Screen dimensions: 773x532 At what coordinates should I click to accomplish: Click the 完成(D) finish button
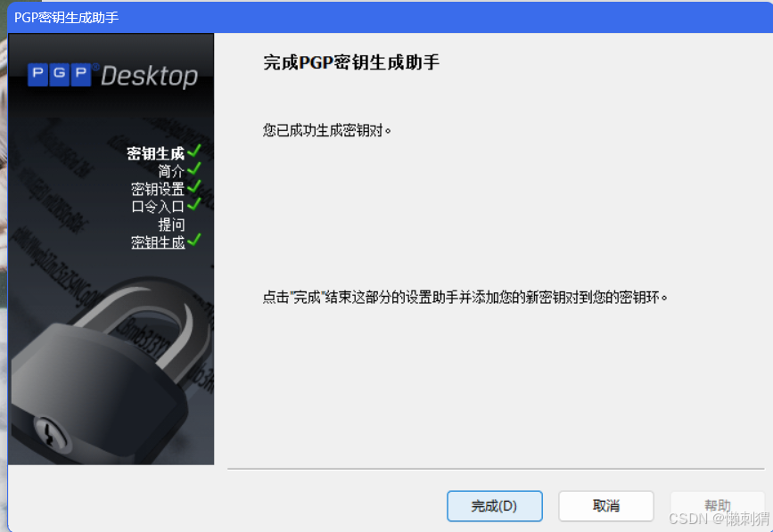[x=495, y=506]
